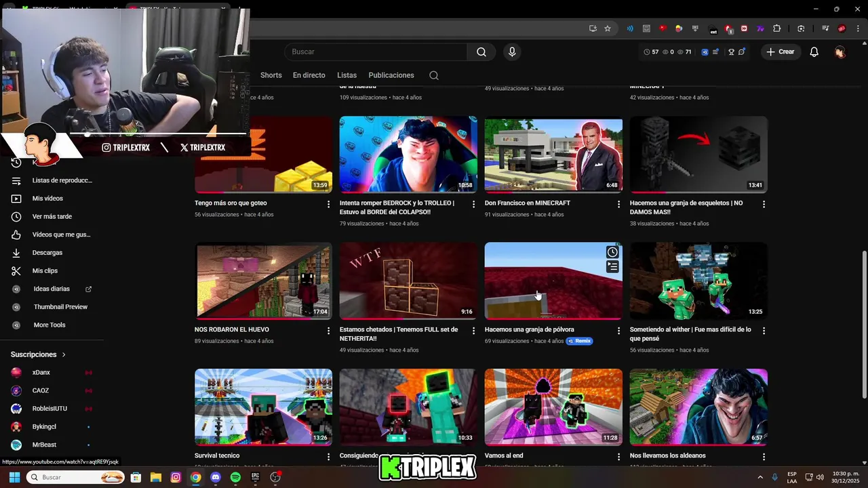Switch to the Listas tab
The image size is (868, 488).
coord(347,75)
